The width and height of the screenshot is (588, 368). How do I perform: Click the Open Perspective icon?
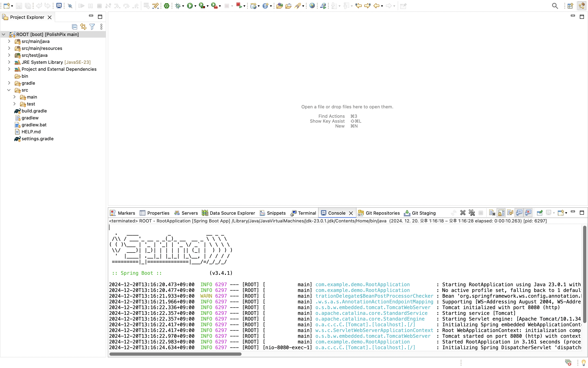click(570, 6)
